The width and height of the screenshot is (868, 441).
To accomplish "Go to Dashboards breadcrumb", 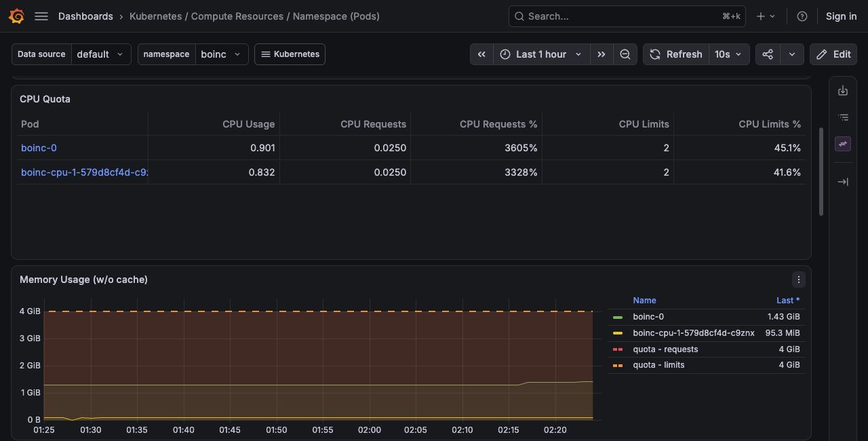I will [x=85, y=16].
